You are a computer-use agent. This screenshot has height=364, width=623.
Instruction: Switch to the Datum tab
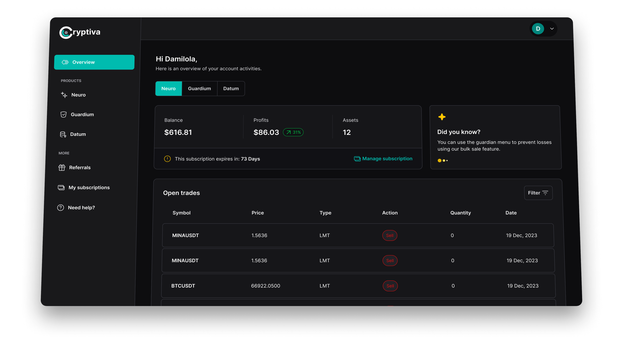coord(231,88)
